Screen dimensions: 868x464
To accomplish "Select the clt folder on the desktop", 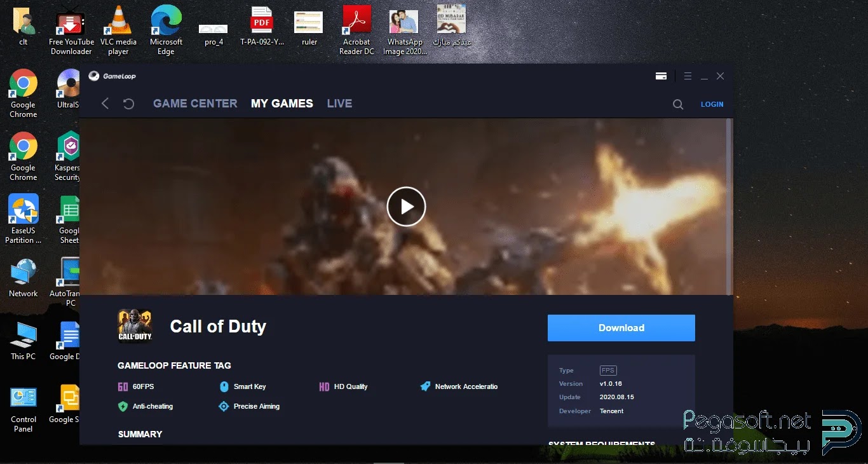I will point(24,27).
